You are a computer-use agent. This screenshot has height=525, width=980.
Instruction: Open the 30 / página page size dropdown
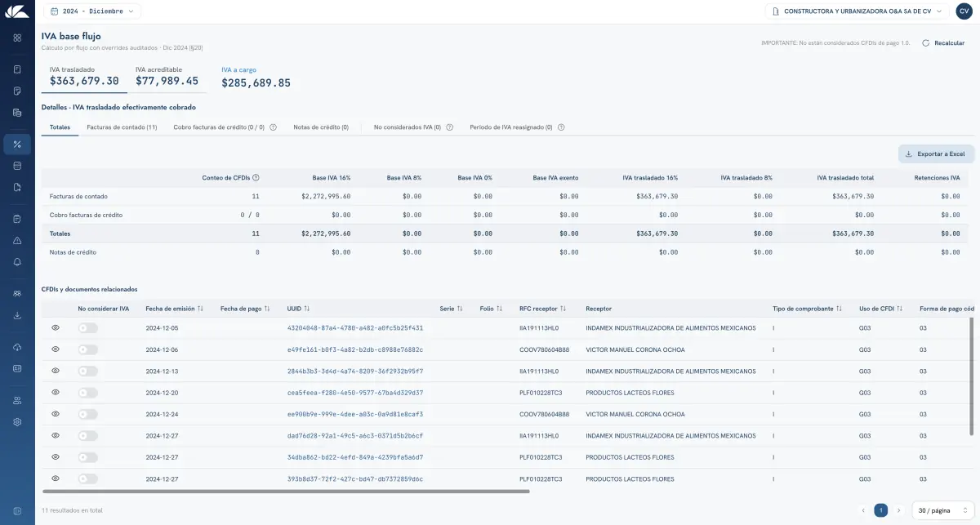pos(942,510)
